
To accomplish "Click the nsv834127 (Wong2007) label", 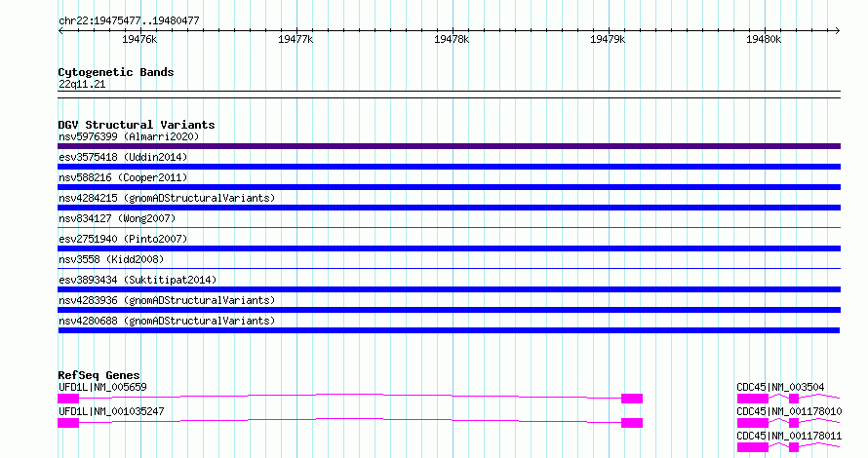I will click(117, 218).
